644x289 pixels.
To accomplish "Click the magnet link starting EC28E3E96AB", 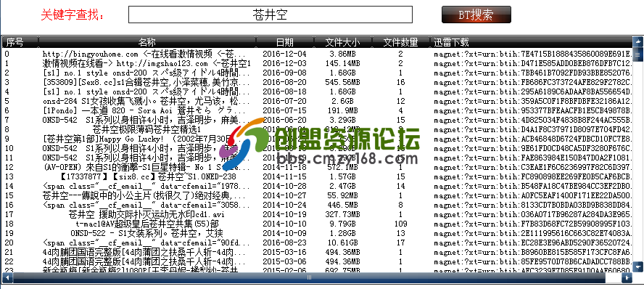I will click(532, 243).
